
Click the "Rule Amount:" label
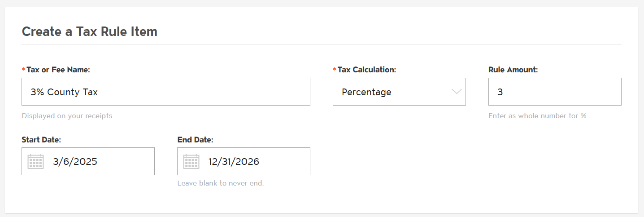pos(513,70)
